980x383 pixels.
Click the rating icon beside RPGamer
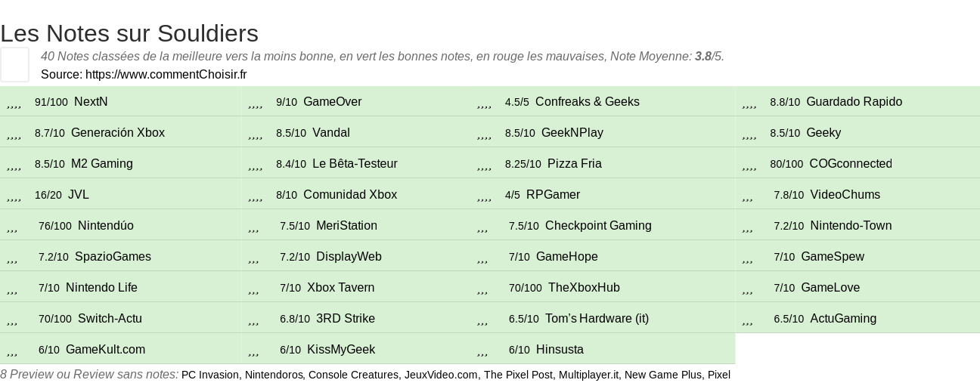(x=485, y=196)
